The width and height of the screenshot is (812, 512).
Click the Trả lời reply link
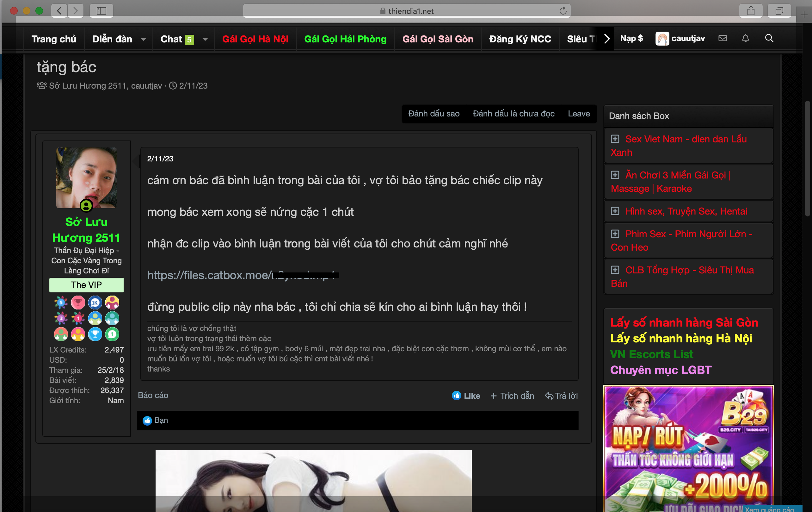point(561,396)
